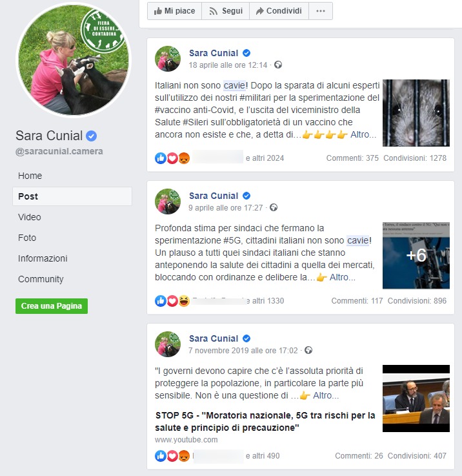Click globe privacy icon on 9 aprile post

click(x=274, y=207)
